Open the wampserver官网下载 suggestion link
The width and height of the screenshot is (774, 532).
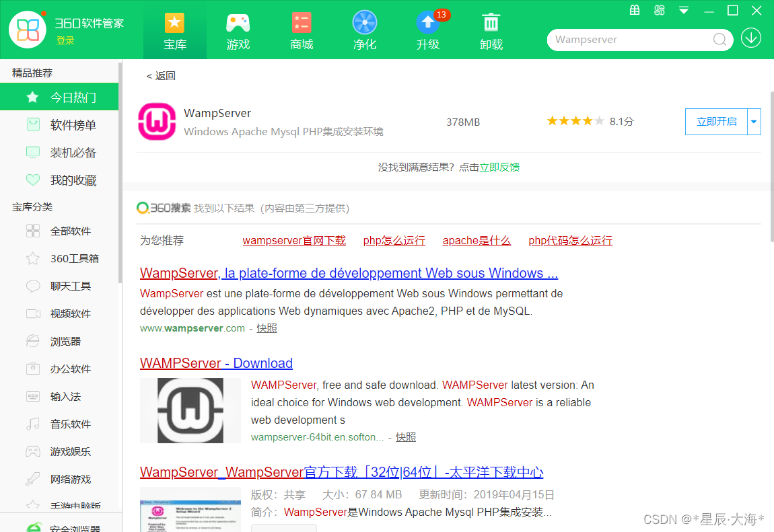click(294, 241)
